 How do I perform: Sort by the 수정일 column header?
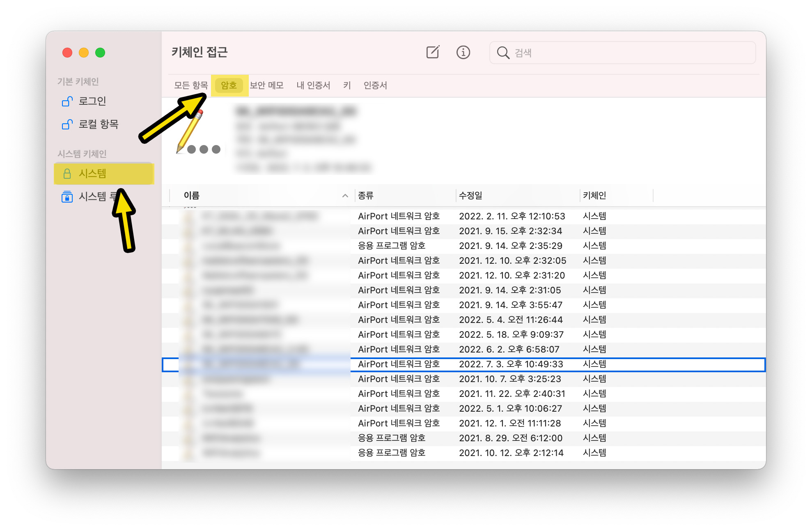(x=470, y=196)
